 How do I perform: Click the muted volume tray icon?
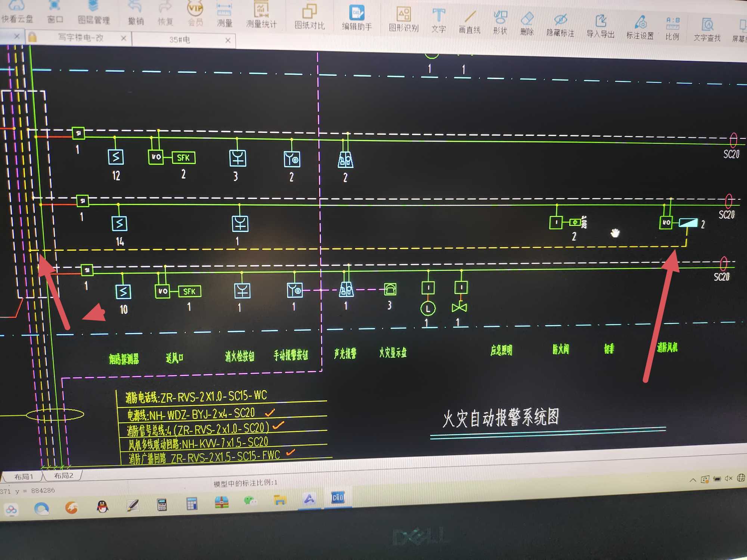pyautogui.click(x=728, y=478)
